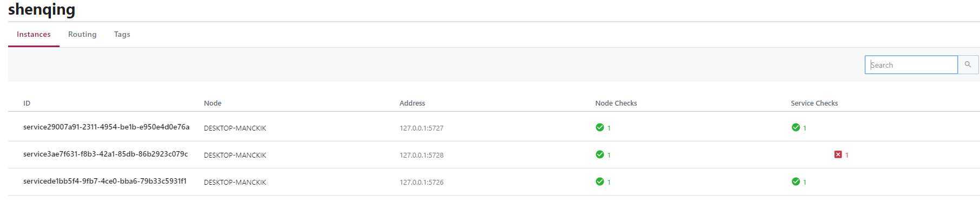Click DESKTOP-MANCKIK node in first row

point(235,128)
